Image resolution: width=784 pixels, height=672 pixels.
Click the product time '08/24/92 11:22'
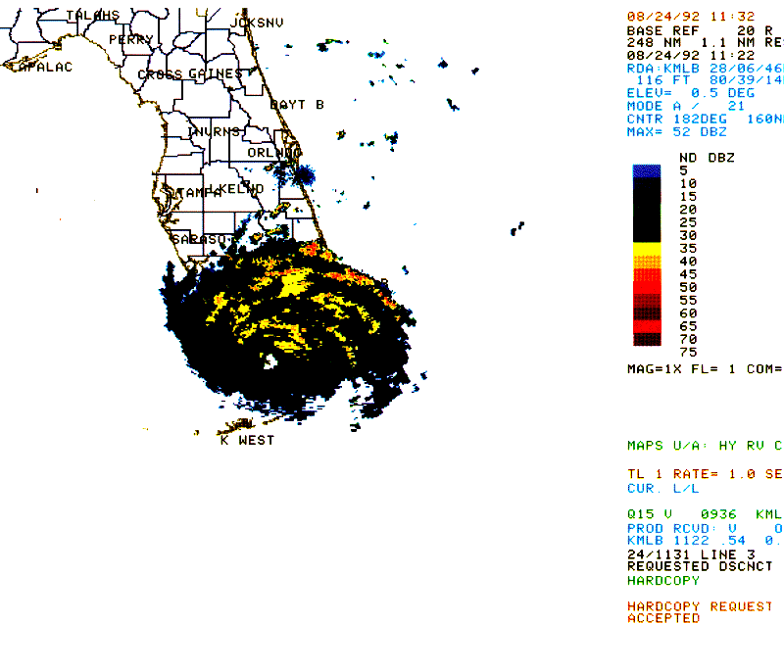691,56
